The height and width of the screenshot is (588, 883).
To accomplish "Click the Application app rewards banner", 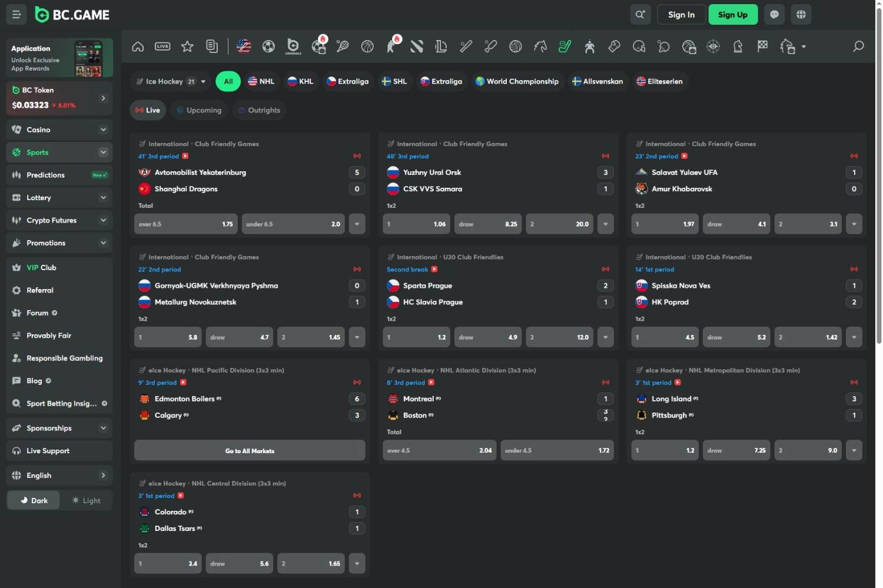I will point(59,58).
